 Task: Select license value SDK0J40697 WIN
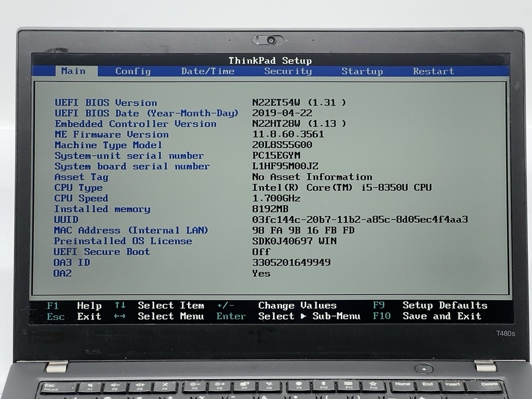tap(294, 241)
